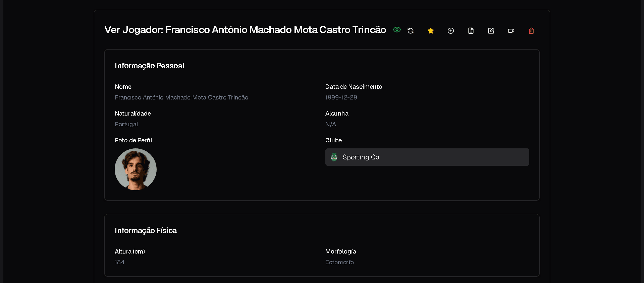Toggle the green eye visibility icon
This screenshot has height=283, width=644.
click(x=397, y=30)
